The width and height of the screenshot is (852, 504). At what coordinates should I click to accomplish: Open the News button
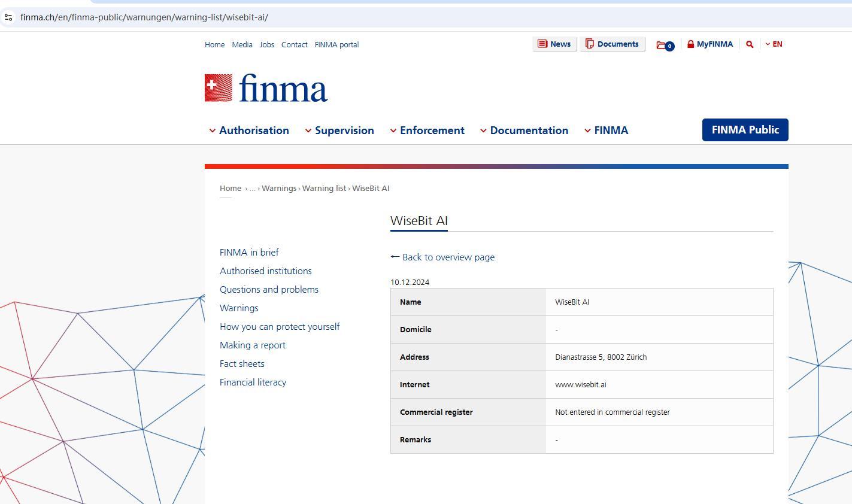pos(554,44)
